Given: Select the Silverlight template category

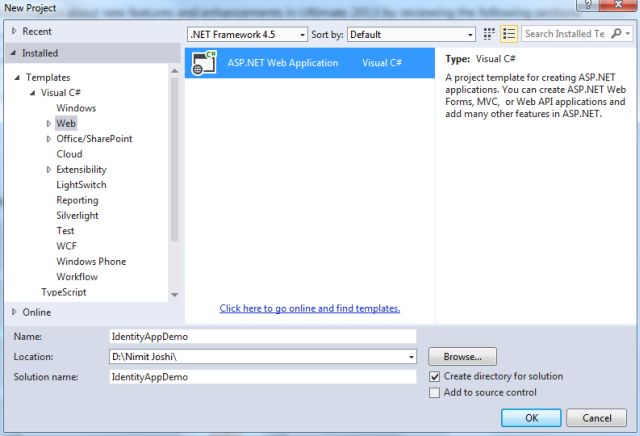Looking at the screenshot, I should 77,216.
